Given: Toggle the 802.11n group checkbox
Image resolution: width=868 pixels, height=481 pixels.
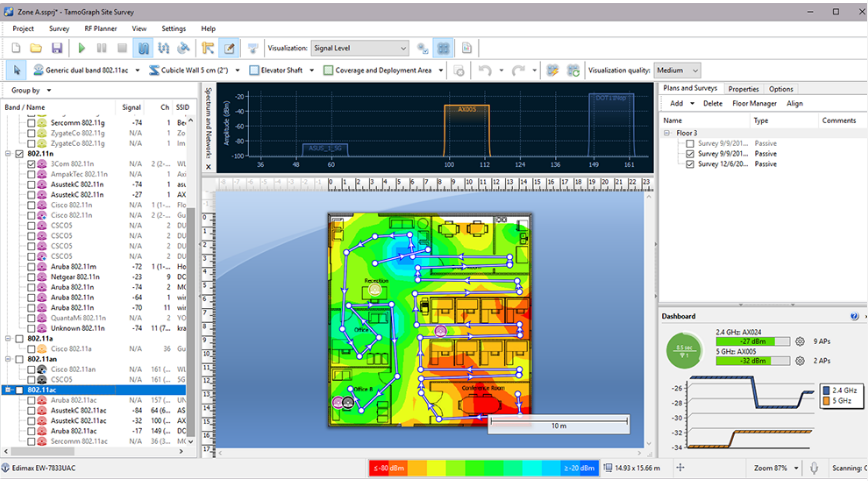Looking at the screenshot, I should click(x=19, y=154).
